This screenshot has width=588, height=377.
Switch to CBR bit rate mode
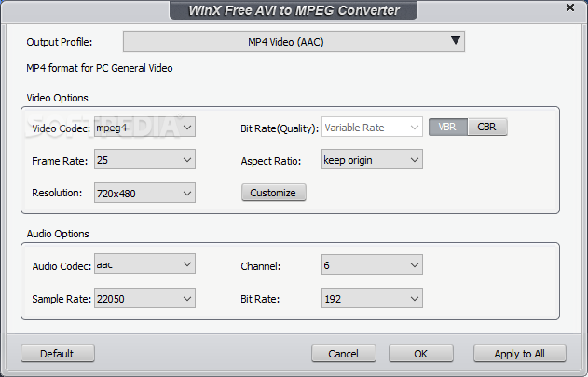487,127
